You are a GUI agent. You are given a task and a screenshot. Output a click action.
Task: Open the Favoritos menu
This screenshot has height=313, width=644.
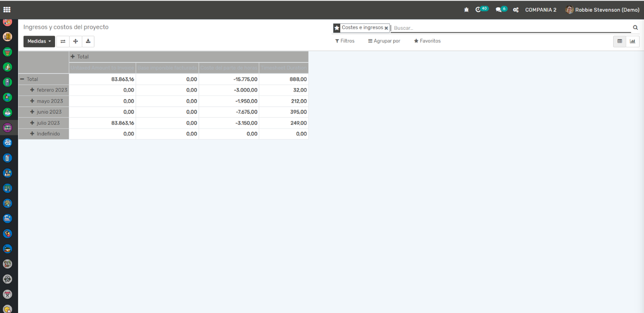coord(427,41)
